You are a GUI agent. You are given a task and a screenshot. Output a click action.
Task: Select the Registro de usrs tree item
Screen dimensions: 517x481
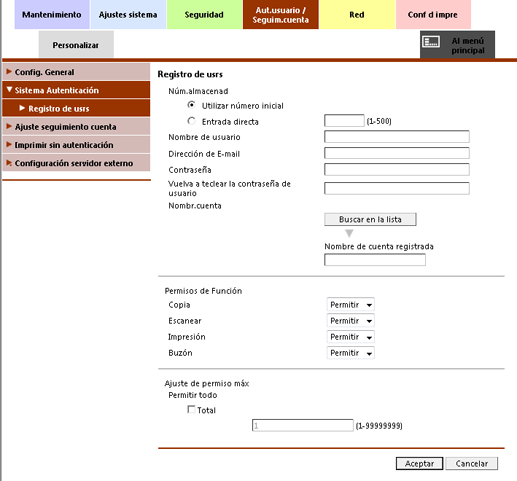76,108
